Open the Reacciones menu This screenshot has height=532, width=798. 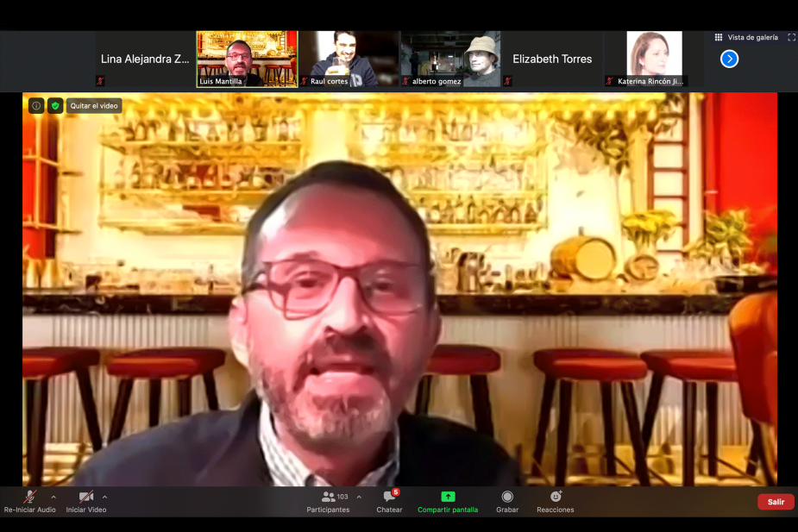[x=556, y=502]
